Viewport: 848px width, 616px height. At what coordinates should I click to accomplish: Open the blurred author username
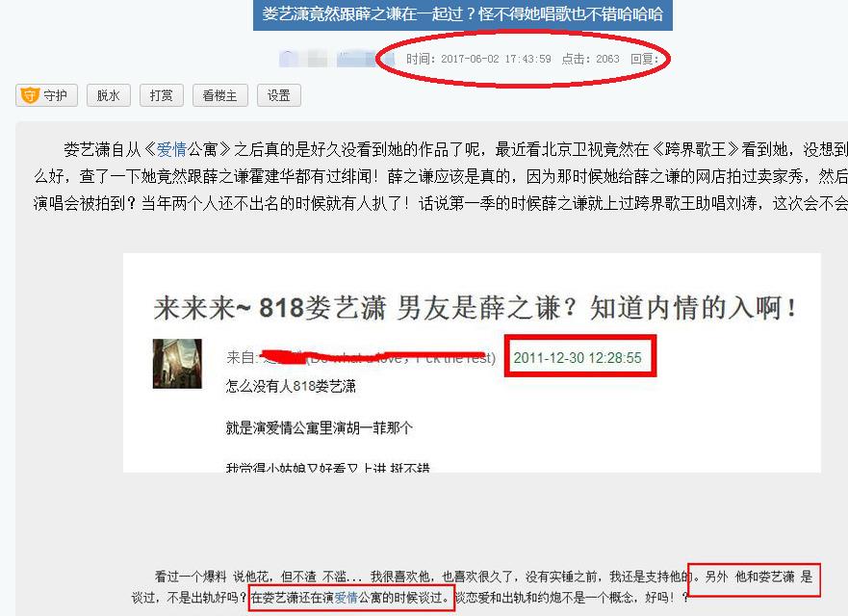(x=330, y=59)
